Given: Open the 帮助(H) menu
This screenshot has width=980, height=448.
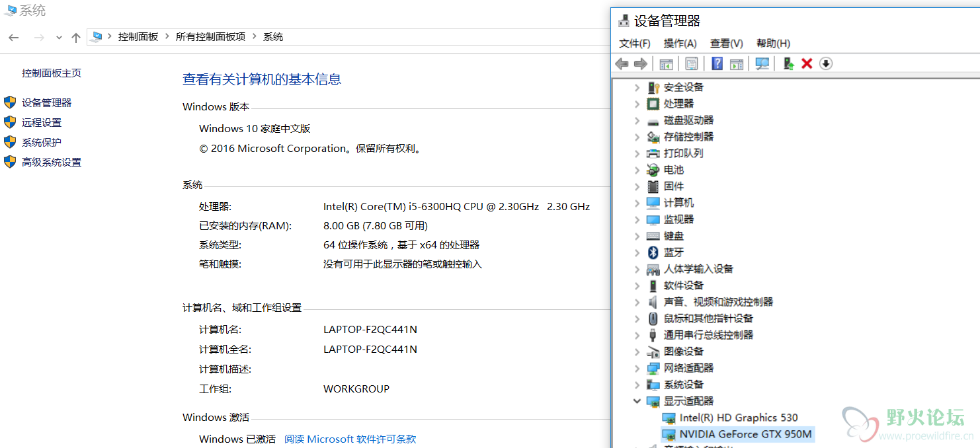Looking at the screenshot, I should tap(774, 43).
